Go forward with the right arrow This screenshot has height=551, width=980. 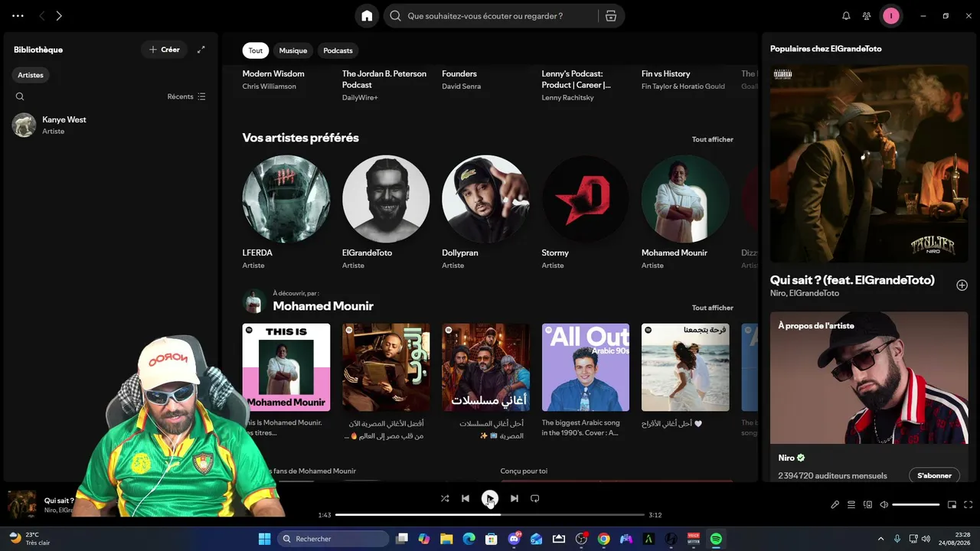pos(59,16)
